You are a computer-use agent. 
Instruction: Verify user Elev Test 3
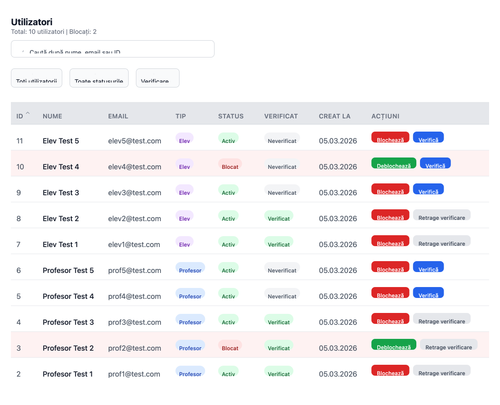(428, 189)
